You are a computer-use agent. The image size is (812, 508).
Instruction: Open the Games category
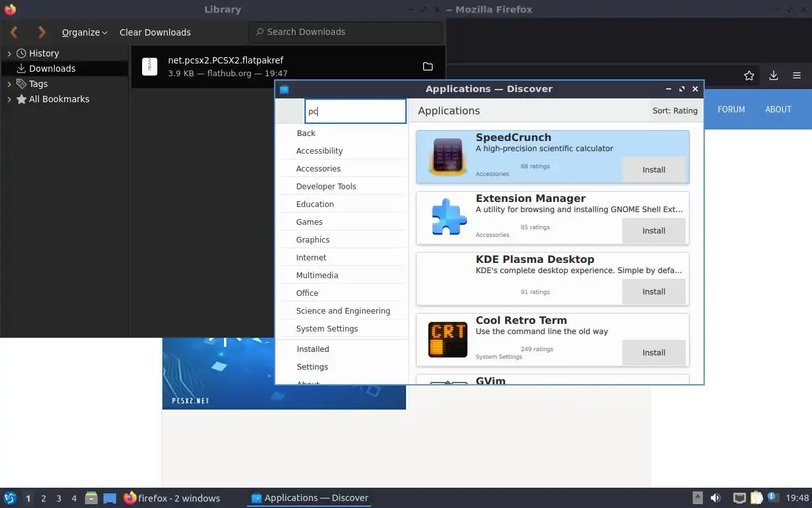pos(309,222)
